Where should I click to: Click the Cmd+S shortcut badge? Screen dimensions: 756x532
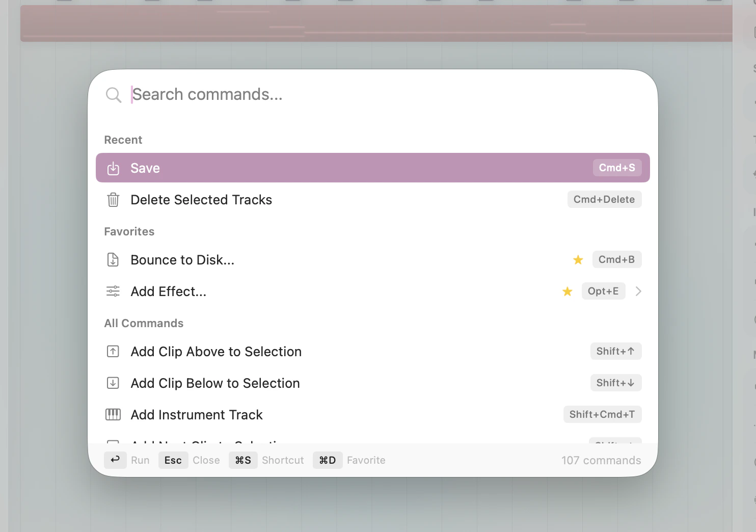tap(617, 168)
